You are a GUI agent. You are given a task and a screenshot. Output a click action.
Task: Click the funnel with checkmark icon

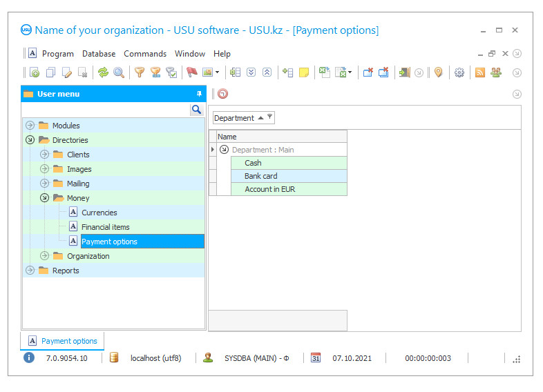click(x=171, y=72)
